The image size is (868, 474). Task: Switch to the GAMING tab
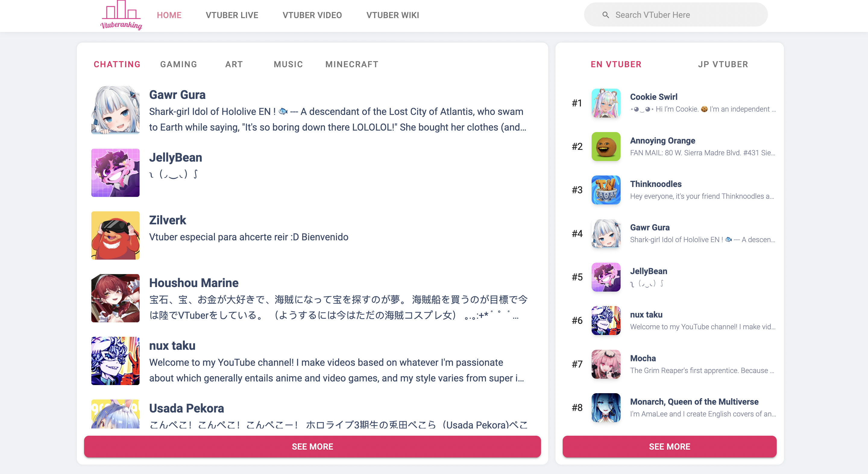[x=179, y=65]
